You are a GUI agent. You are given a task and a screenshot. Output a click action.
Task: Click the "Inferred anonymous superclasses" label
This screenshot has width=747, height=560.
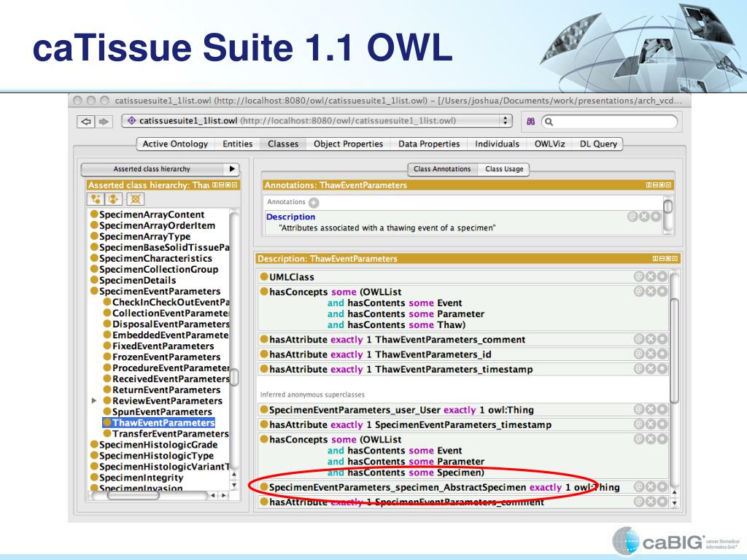(312, 394)
